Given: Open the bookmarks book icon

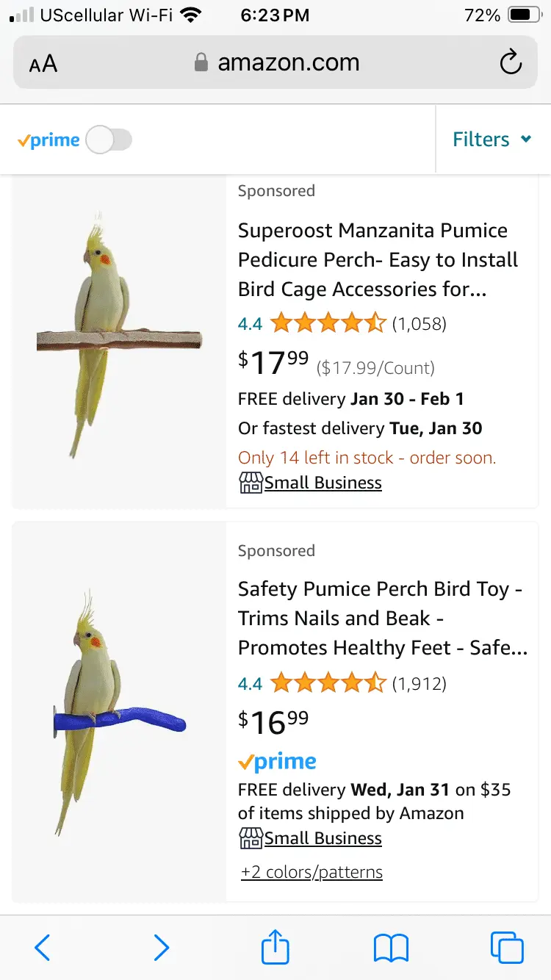Looking at the screenshot, I should [391, 947].
